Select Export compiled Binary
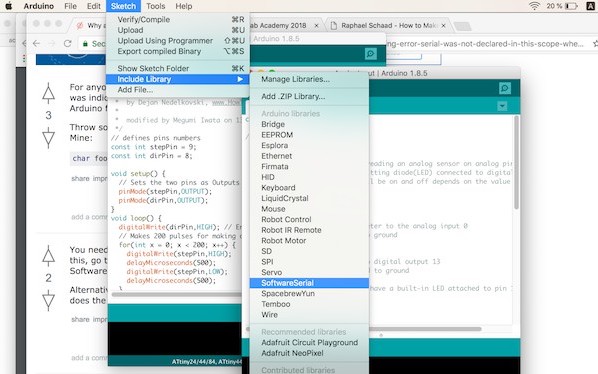The width and height of the screenshot is (598, 374). point(178,51)
